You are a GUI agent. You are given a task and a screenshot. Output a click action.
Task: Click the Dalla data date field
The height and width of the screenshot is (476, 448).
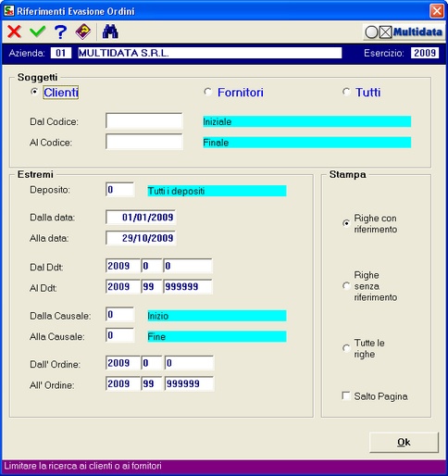[141, 218]
